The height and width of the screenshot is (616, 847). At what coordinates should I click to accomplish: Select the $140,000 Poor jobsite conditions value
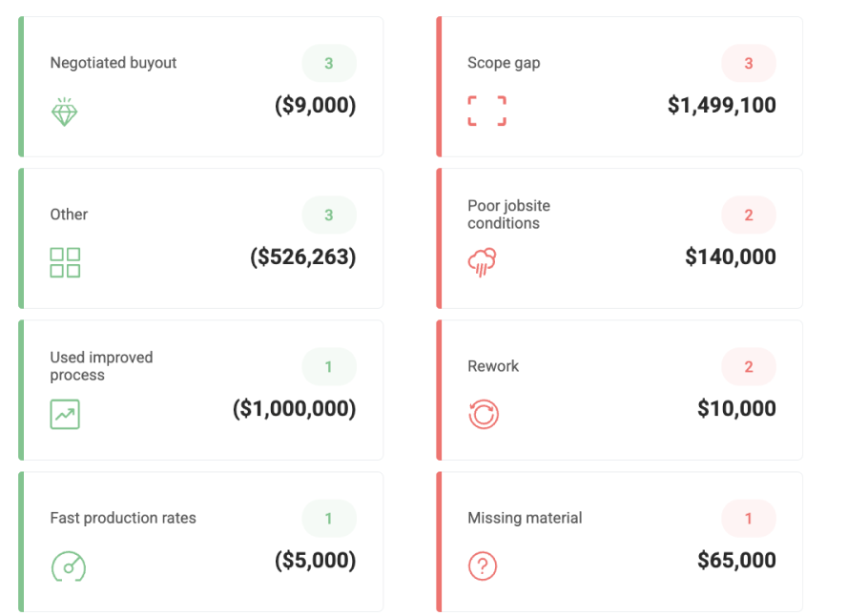coord(731,257)
